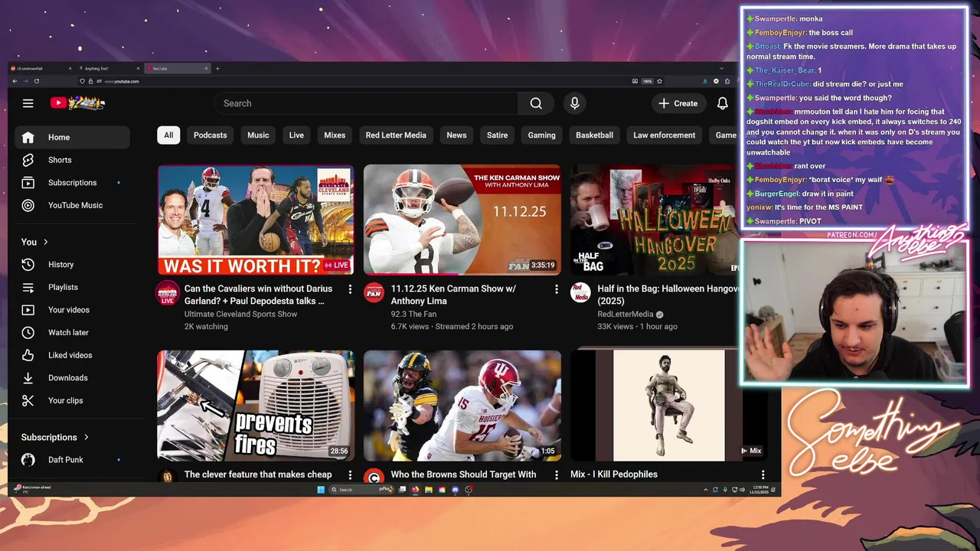Open Liked videos
This screenshot has width=980, height=551.
pos(72,355)
